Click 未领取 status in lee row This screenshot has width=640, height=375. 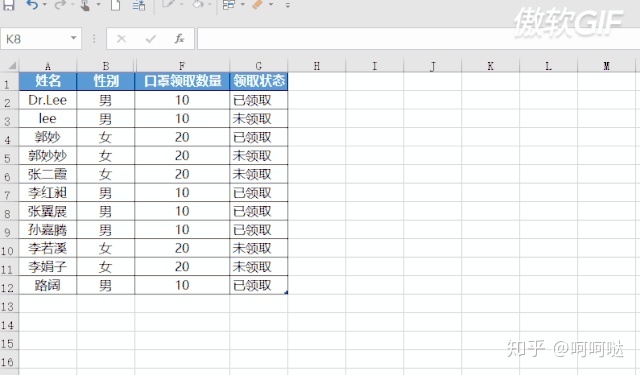click(259, 118)
